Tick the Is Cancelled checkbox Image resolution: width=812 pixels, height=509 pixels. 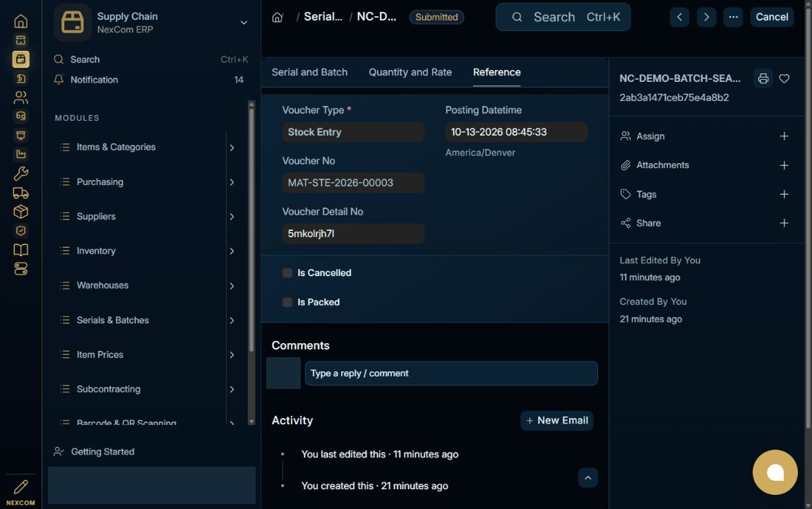point(287,273)
